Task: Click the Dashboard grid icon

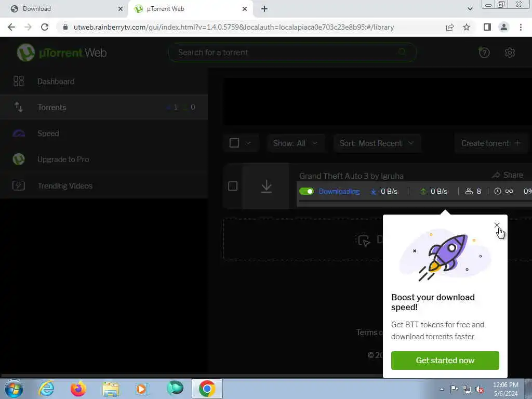Action: pyautogui.click(x=19, y=81)
